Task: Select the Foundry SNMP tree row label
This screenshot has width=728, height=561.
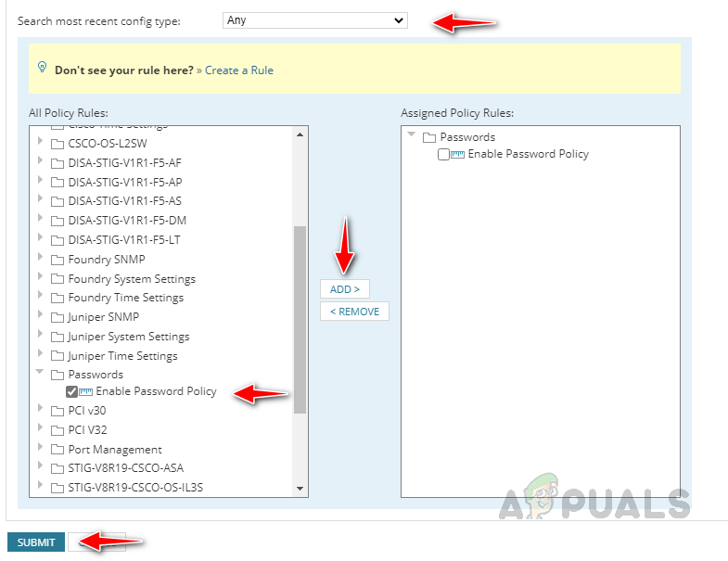Action: pyautogui.click(x=107, y=259)
